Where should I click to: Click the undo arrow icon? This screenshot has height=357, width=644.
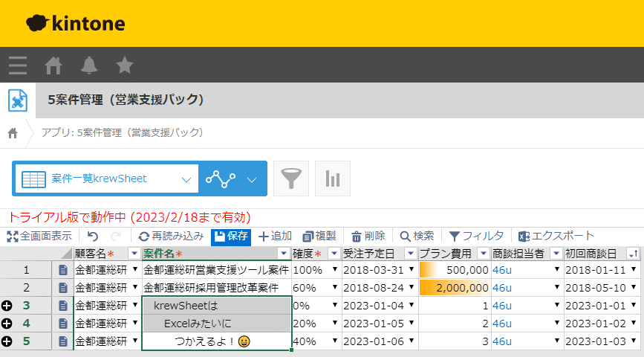click(93, 236)
